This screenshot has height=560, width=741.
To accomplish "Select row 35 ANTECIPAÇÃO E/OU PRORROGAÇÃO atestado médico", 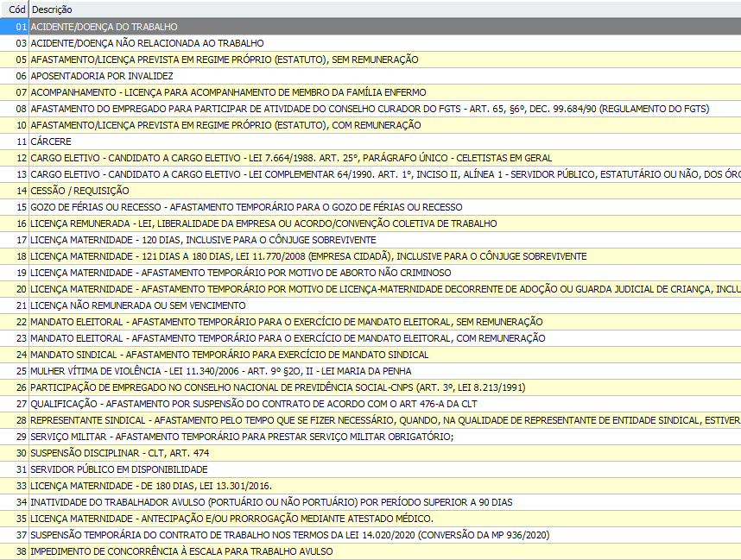I will point(370,519).
